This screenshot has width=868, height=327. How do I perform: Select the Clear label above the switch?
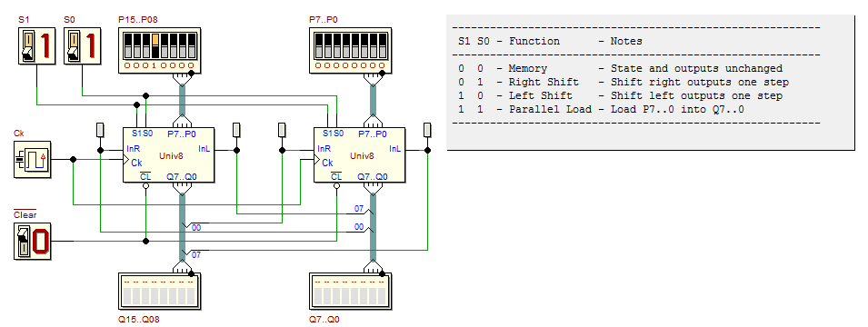tap(25, 214)
